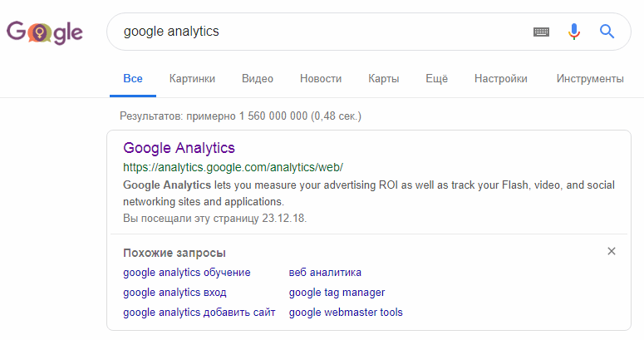Switch to the Картинки tab
The image size is (644, 340).
(192, 78)
